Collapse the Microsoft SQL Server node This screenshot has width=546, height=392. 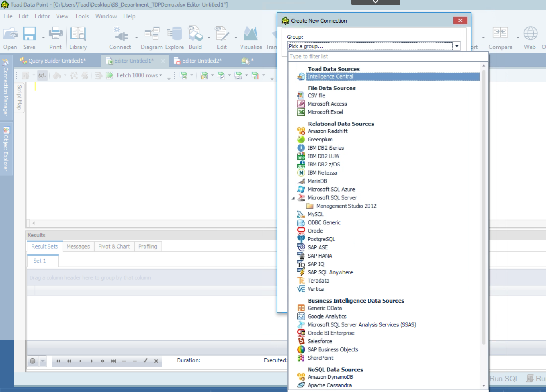tap(293, 198)
